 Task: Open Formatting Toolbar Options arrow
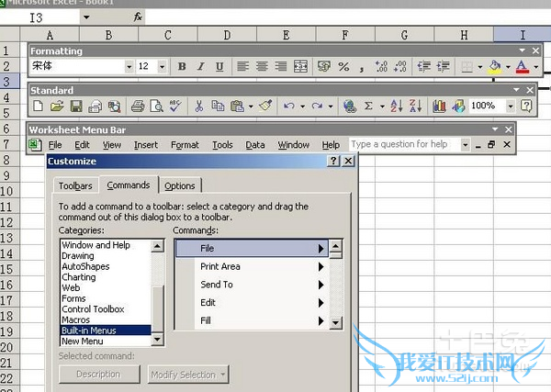(x=523, y=50)
